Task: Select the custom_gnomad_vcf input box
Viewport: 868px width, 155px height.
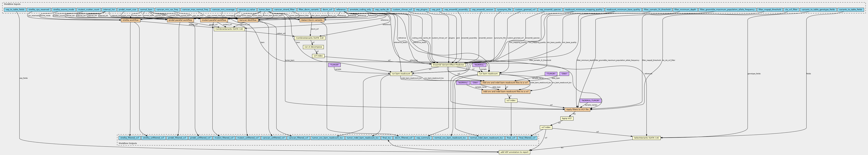Action: coord(525,10)
